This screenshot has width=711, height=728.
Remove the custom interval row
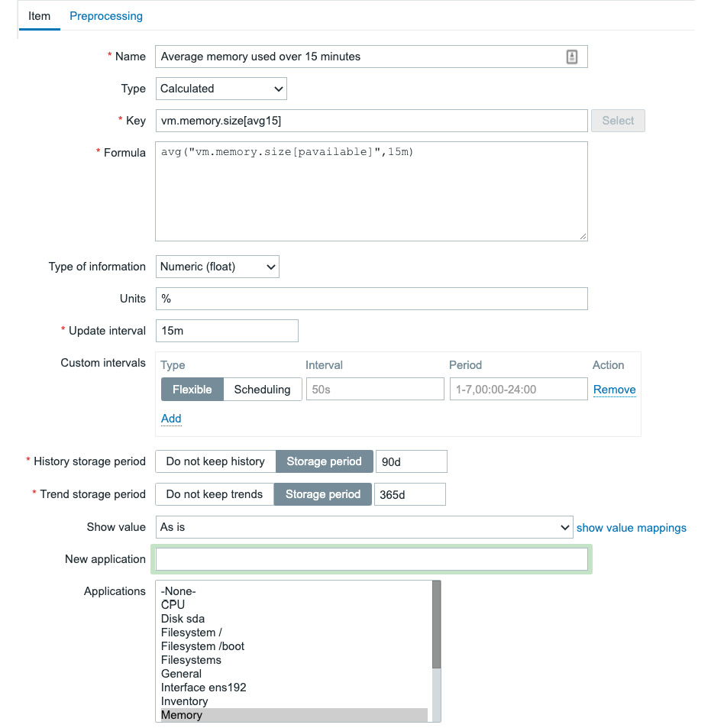coord(615,390)
